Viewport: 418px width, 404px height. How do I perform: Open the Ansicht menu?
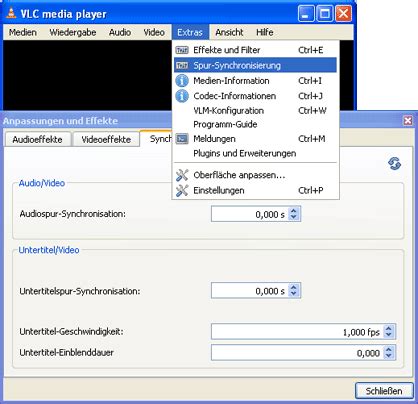229,32
